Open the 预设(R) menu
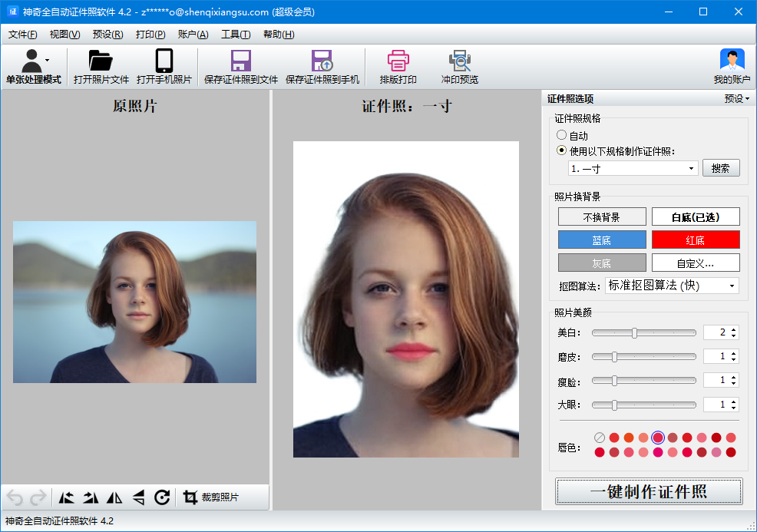This screenshot has height=532, width=757. 107,35
